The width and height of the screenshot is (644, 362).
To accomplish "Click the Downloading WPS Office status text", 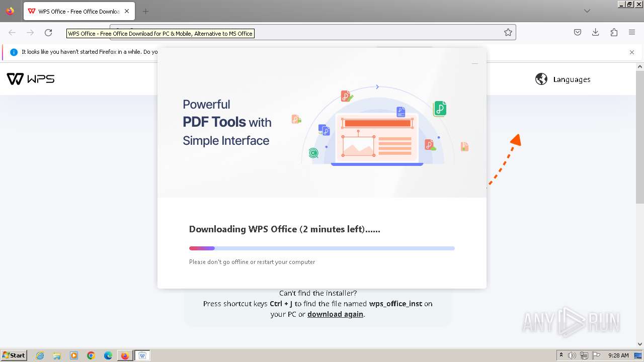I will [x=284, y=229].
